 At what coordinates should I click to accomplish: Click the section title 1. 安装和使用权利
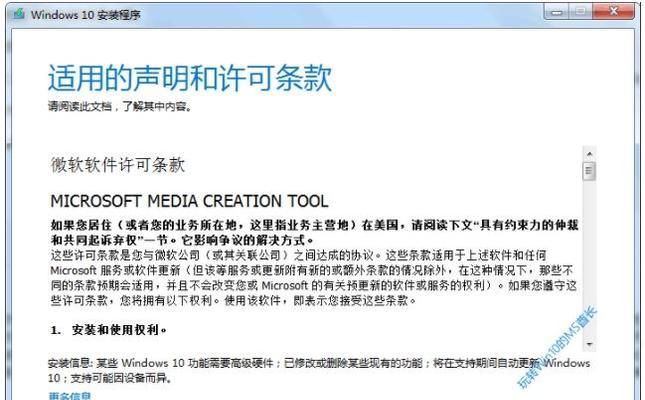109,330
